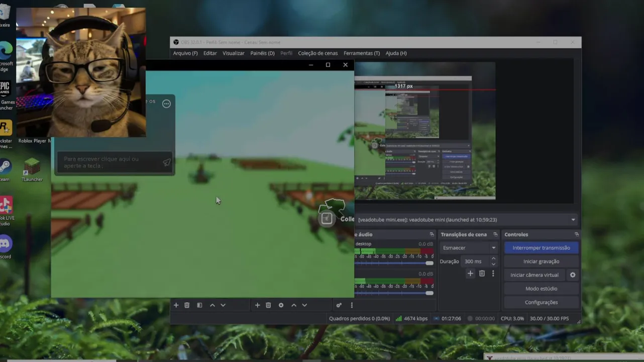The image size is (644, 362).
Task: Open the Steam desktop shortcut
Action: tap(5, 170)
